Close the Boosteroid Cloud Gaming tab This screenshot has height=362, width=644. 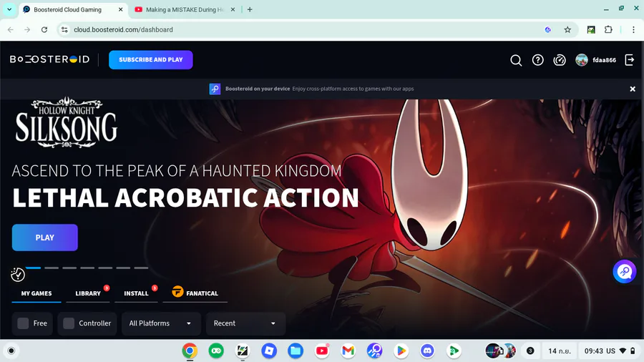[120, 9]
